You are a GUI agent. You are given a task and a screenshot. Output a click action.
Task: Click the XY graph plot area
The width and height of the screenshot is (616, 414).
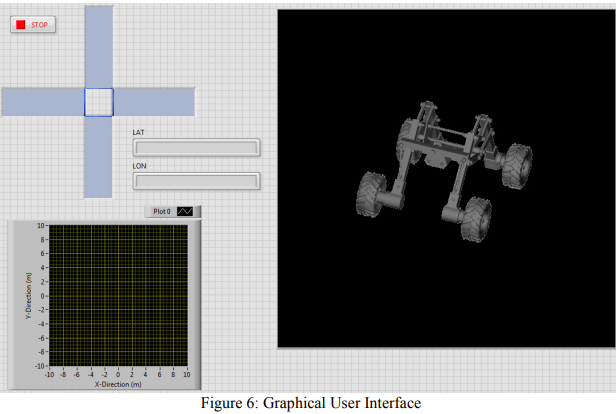pyautogui.click(x=118, y=295)
